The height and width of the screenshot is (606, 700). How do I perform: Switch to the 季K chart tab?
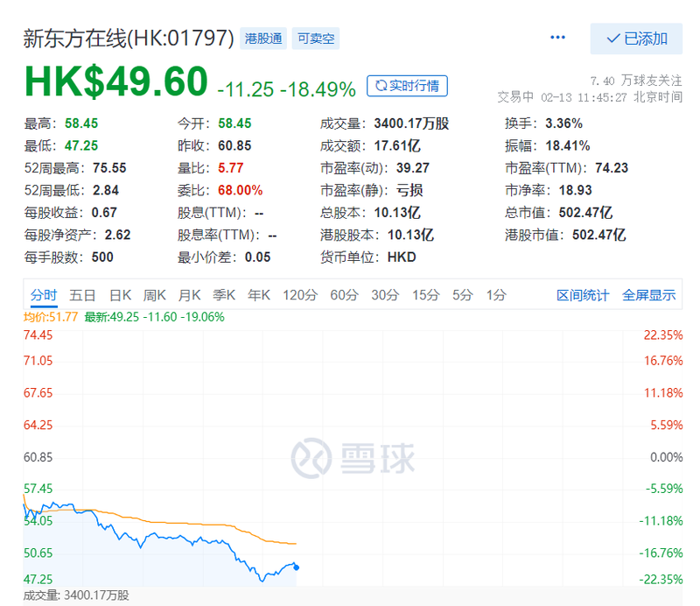coord(224,295)
